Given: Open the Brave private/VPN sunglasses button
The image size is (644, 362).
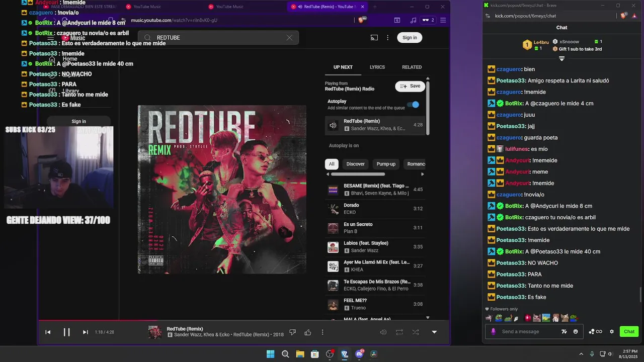Looking at the screenshot, I should point(428,20).
